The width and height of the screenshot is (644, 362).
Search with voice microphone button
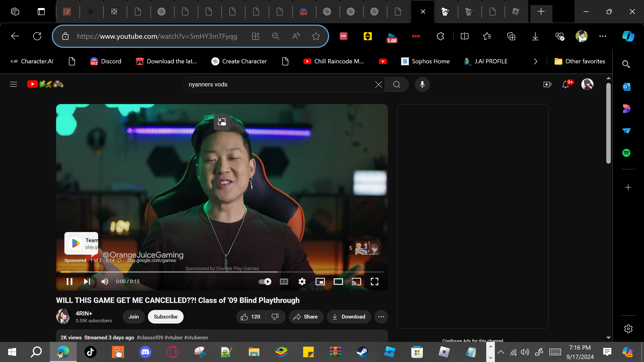point(422,84)
